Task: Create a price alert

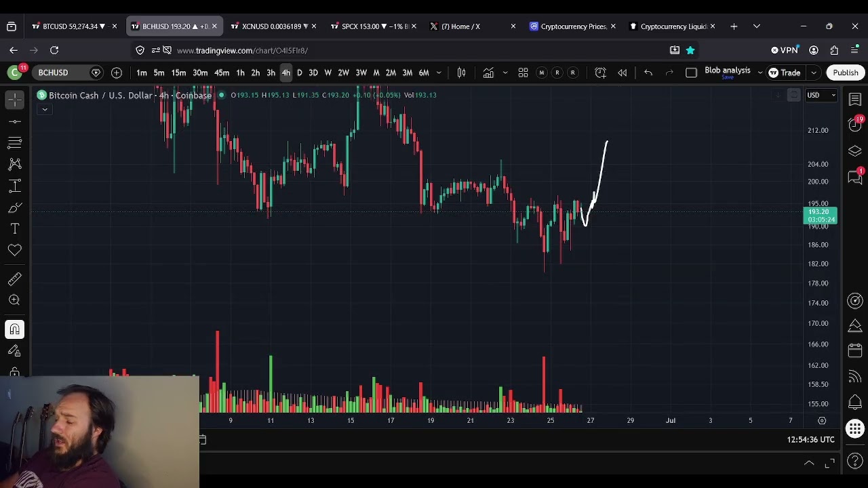Action: 600,73
